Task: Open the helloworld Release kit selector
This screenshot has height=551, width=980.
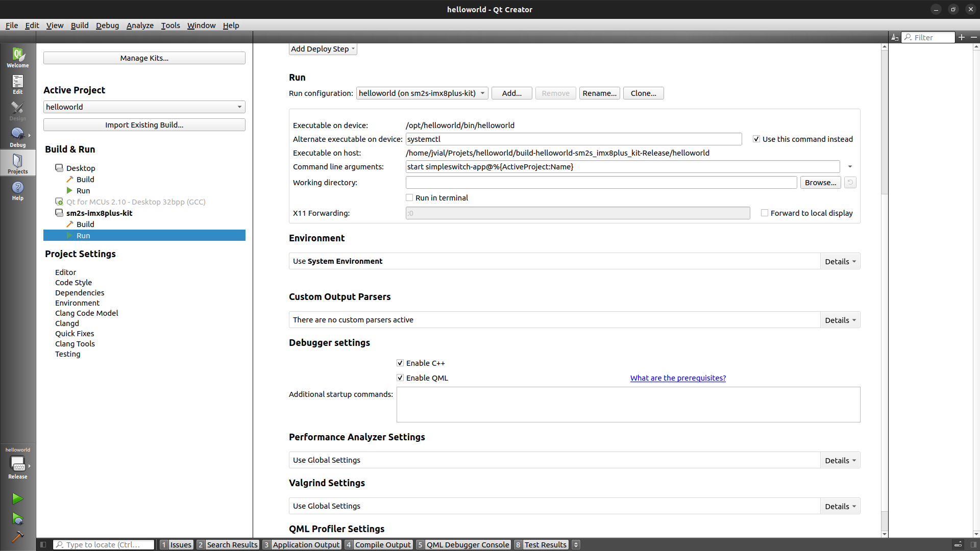Action: (17, 464)
